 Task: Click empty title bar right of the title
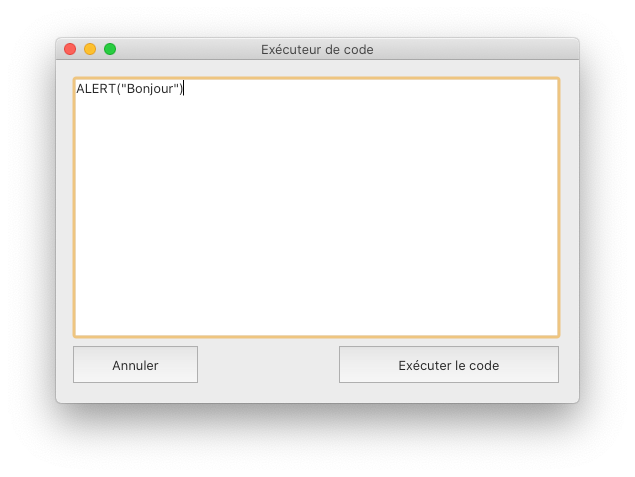474,49
